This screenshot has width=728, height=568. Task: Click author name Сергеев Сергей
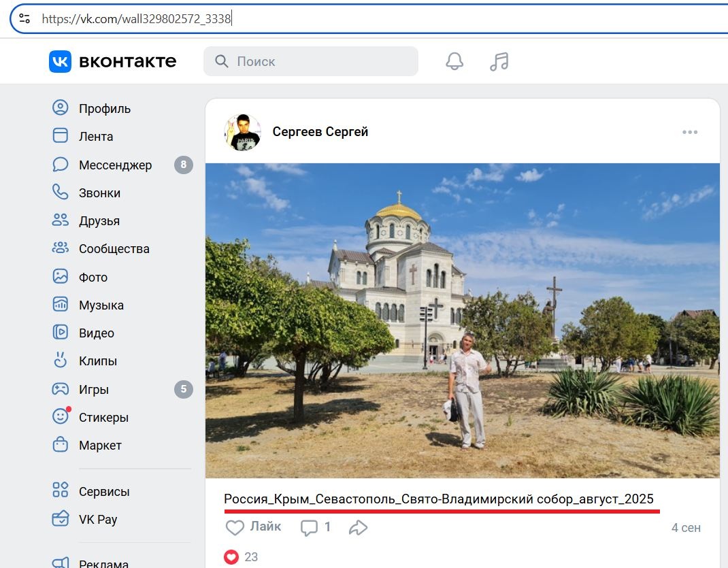click(x=320, y=132)
